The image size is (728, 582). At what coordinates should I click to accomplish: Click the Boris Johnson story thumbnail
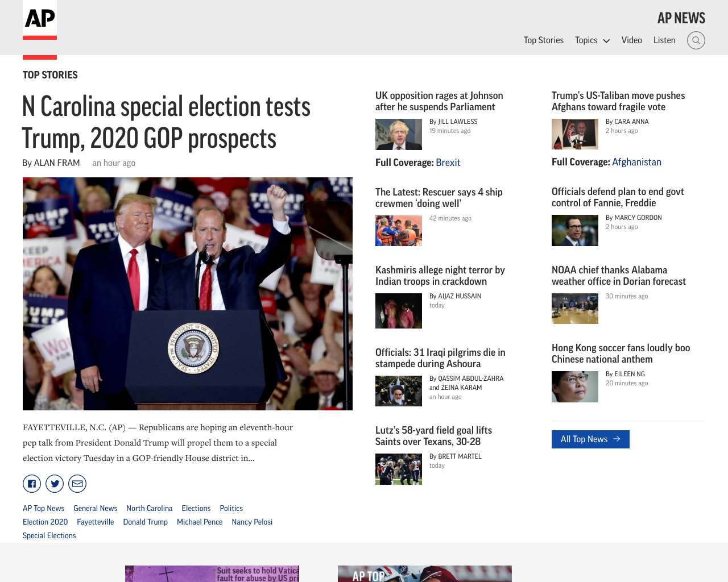click(399, 134)
